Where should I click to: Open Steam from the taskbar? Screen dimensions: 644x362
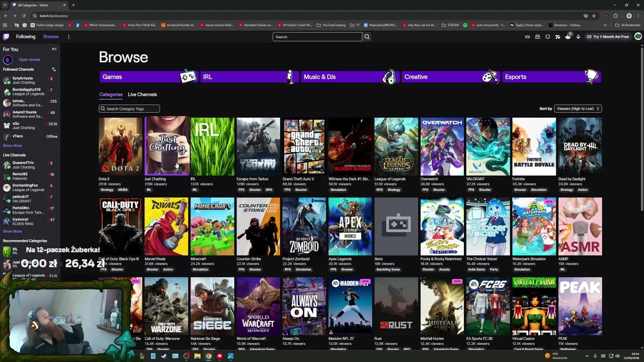point(164,356)
